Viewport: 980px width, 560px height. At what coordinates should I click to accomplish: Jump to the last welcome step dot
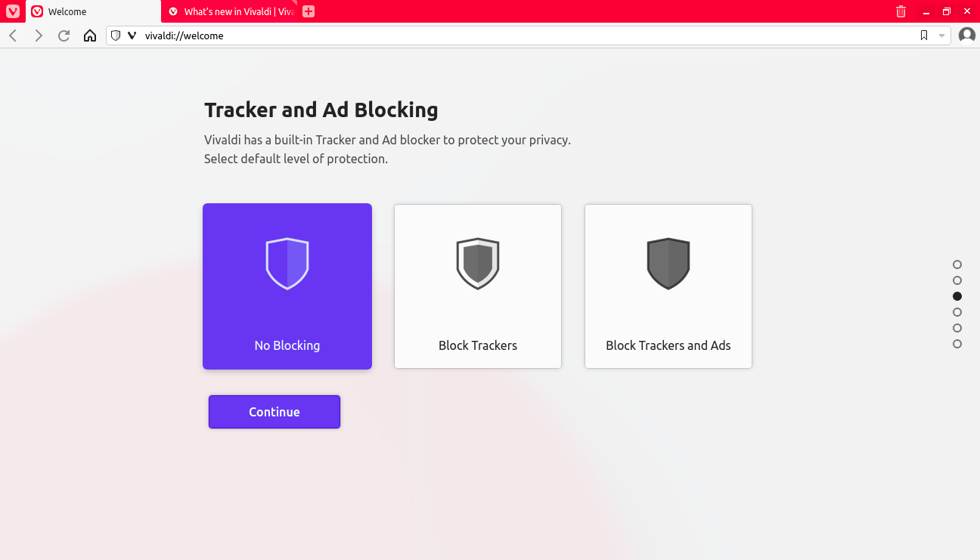point(957,344)
